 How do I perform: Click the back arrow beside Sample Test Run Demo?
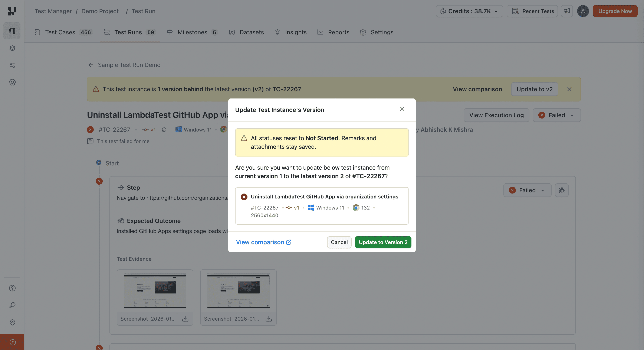(x=91, y=65)
